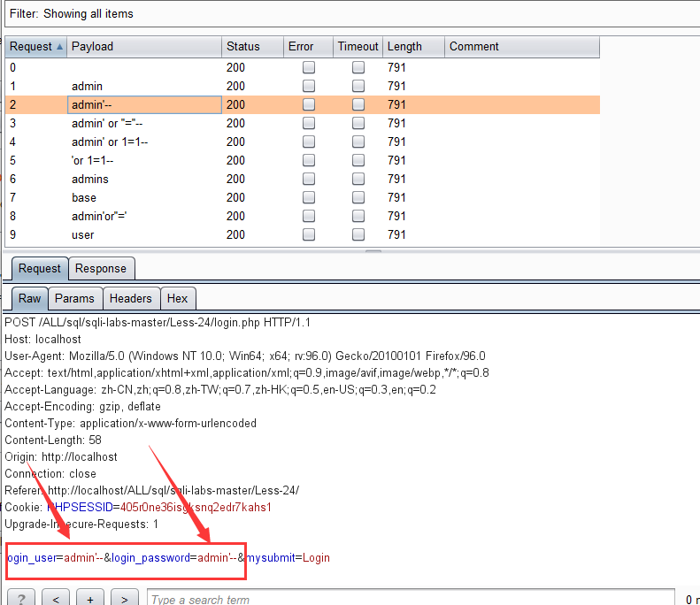
Task: Sort by the Request column header
Action: click(x=35, y=46)
